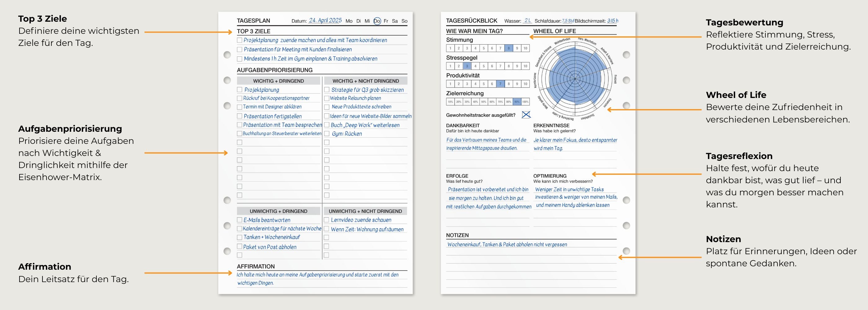
Task: Click the Wasser value field '2 L'
Action: tap(527, 20)
